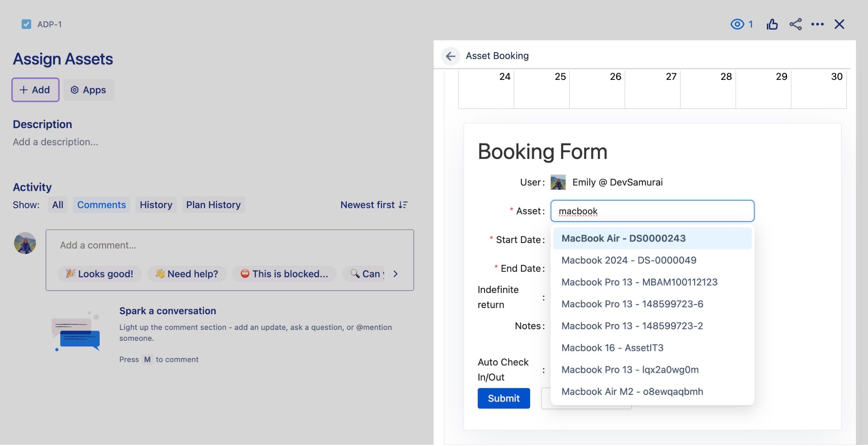Click the Add button
Image resolution: width=868 pixels, height=446 pixels.
(35, 90)
